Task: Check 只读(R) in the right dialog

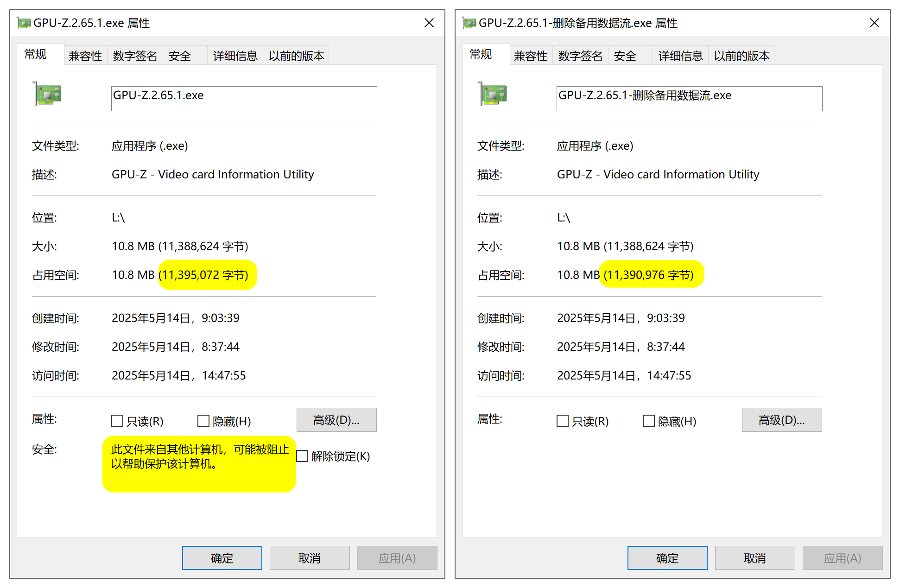Action: tap(563, 421)
